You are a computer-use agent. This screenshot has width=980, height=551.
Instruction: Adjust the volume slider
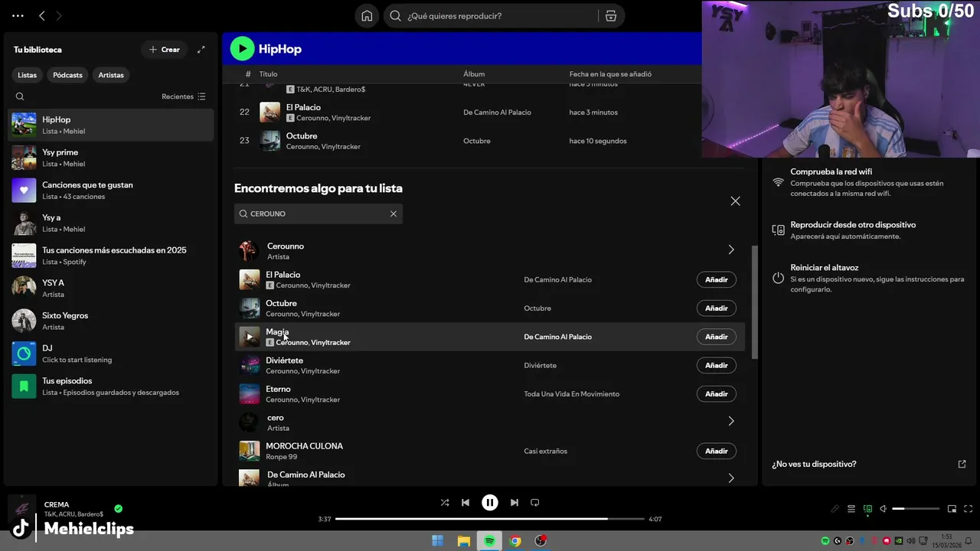pos(916,509)
